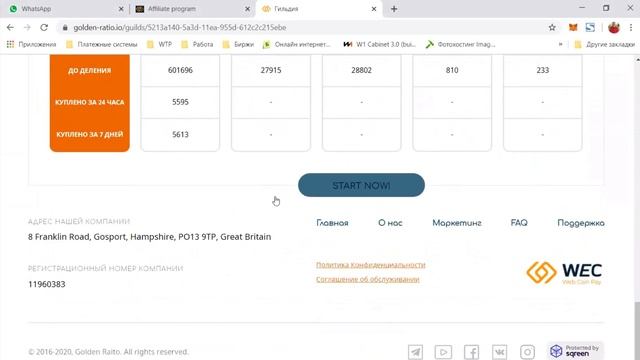Expand hidden bookmarks with the » chevron

(560, 44)
